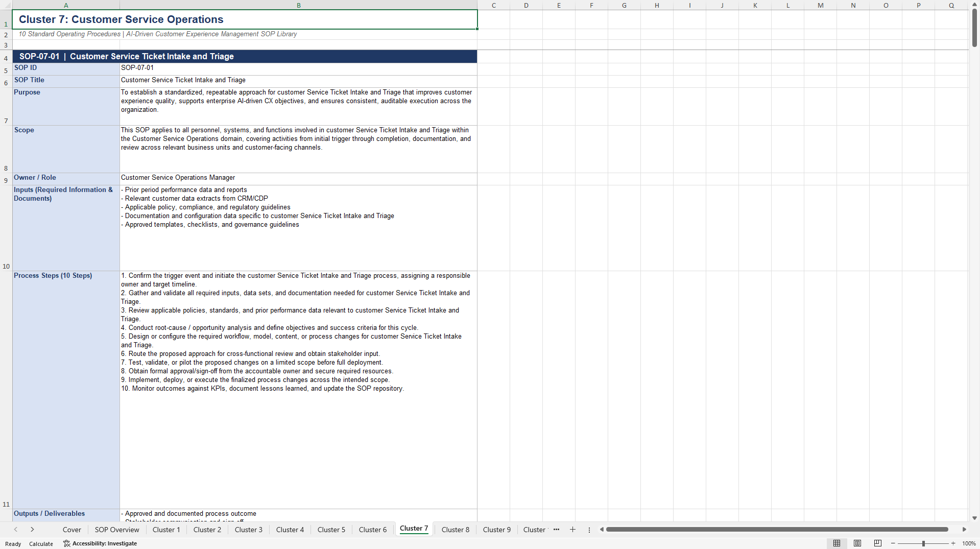980x549 pixels.
Task: Switch to Page Break Preview icon
Action: click(878, 543)
